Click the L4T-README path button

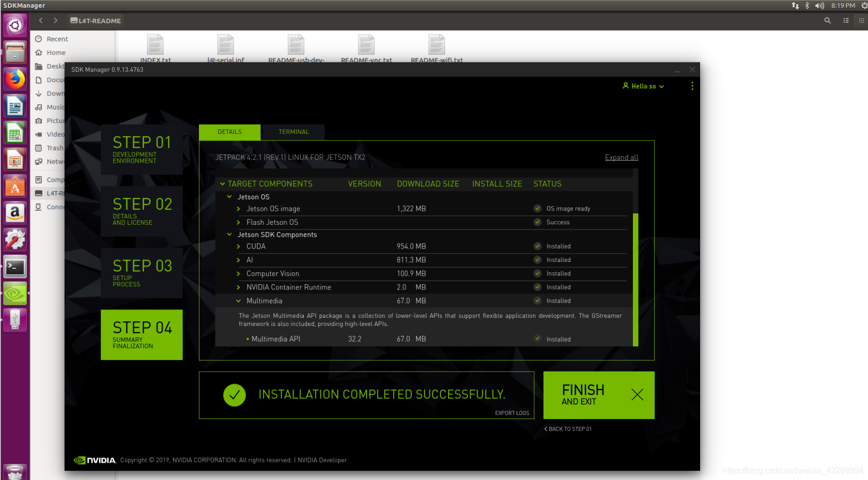point(96,21)
